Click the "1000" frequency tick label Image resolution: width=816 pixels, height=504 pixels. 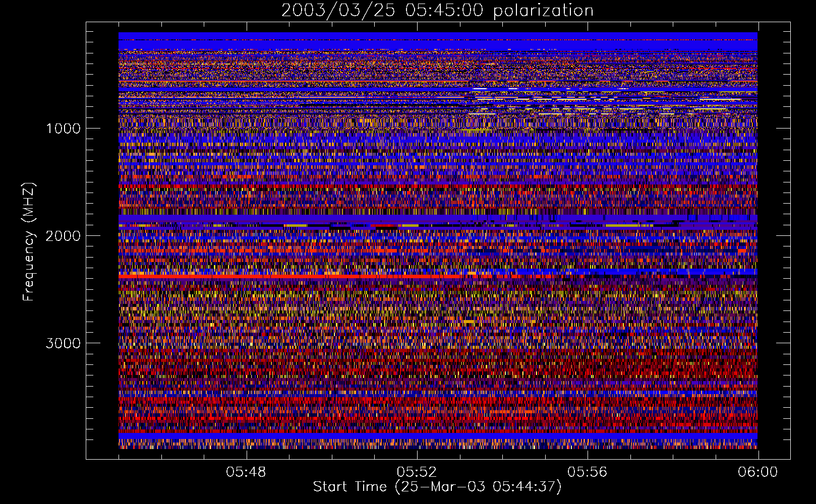(63, 129)
